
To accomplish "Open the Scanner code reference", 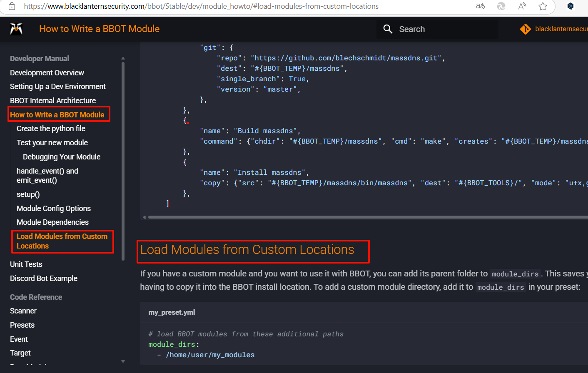I will pos(23,311).
